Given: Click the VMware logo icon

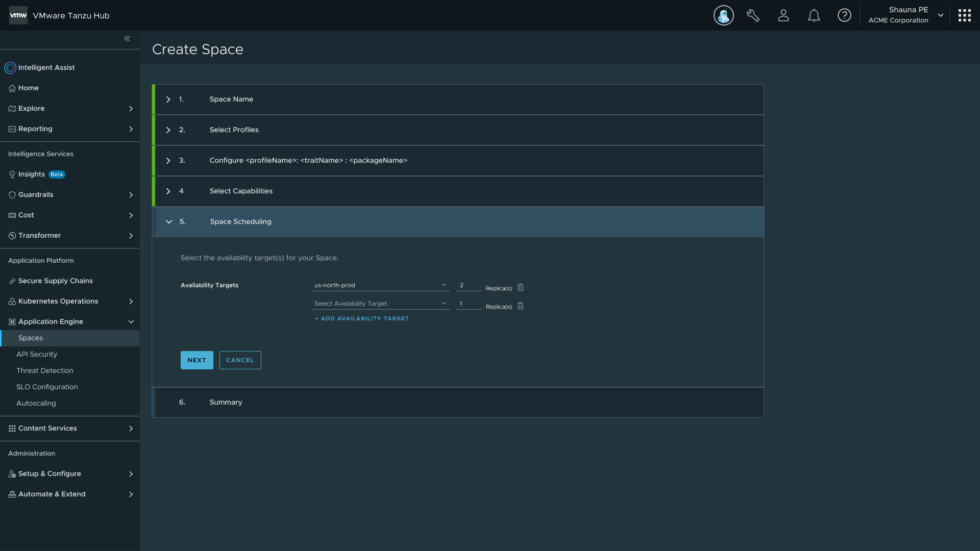Looking at the screenshot, I should coord(18,15).
